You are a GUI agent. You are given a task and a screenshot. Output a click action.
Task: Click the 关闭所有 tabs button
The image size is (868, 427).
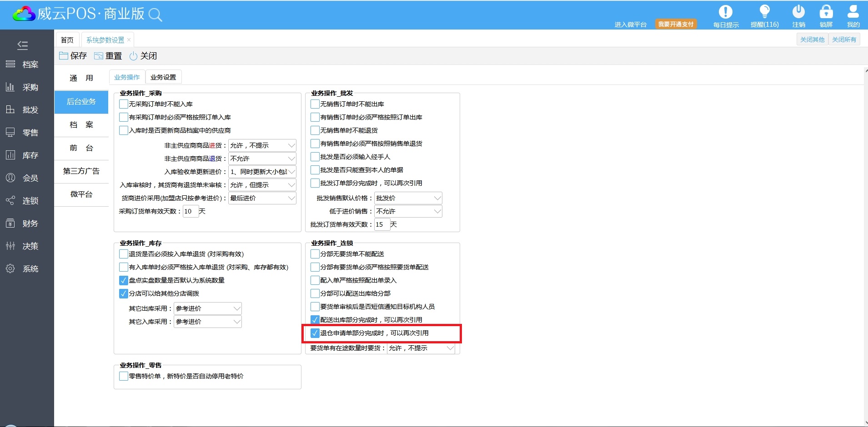tap(844, 40)
